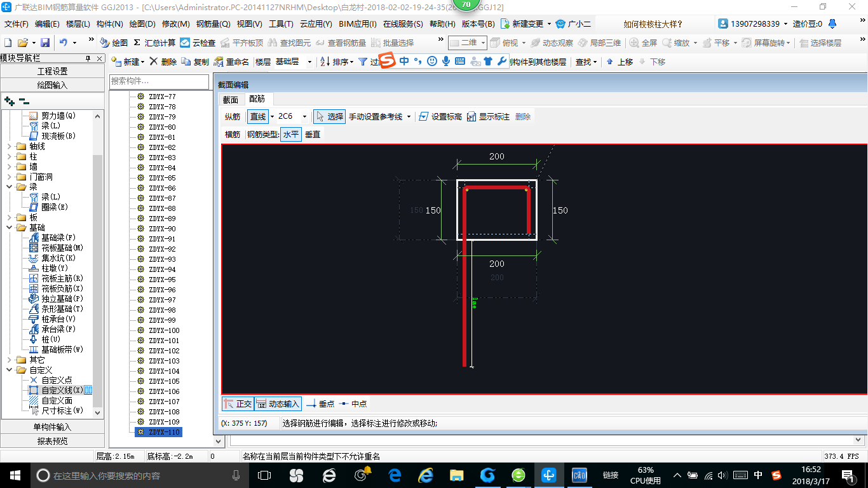This screenshot has height=488, width=868.
Task: Open the 绘图 drawing tool
Action: click(x=114, y=43)
